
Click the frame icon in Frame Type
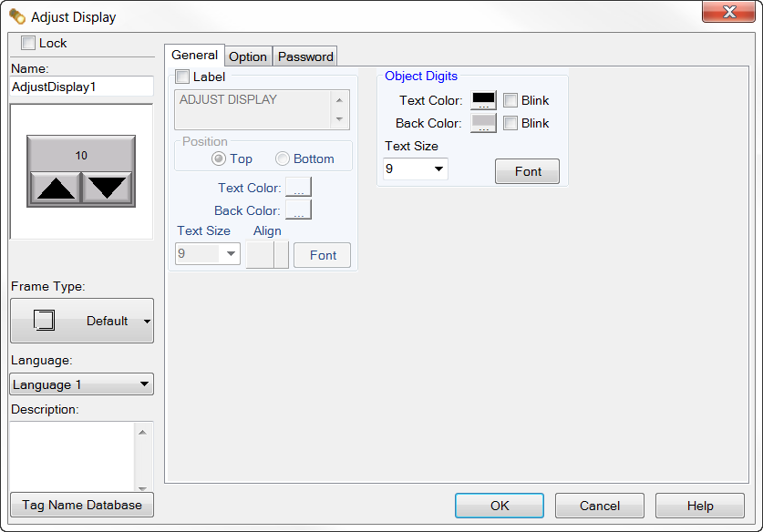click(44, 321)
